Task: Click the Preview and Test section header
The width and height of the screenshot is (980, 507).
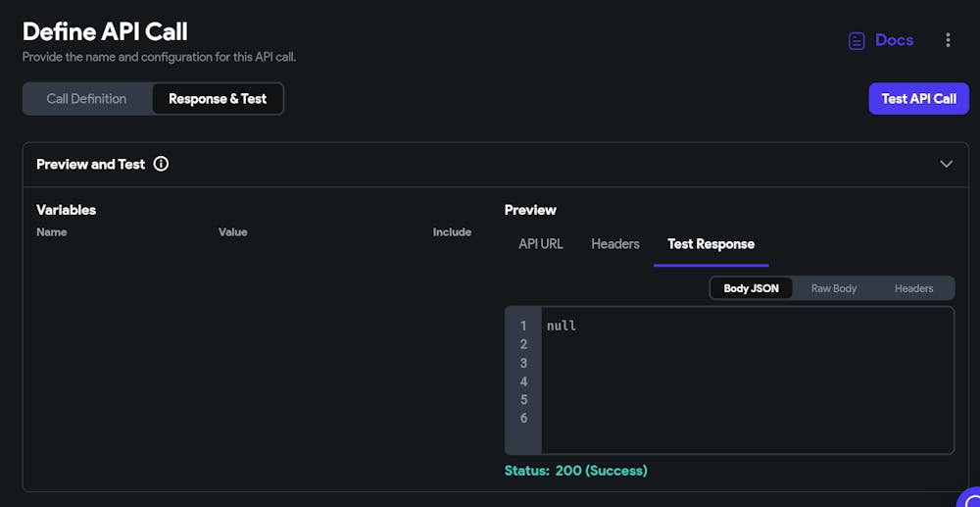Action: tap(90, 164)
